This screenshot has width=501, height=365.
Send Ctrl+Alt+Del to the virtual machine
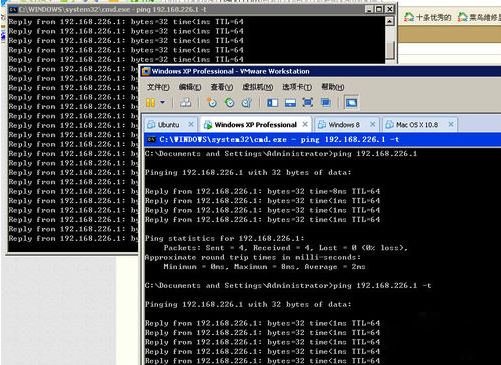coord(185,102)
